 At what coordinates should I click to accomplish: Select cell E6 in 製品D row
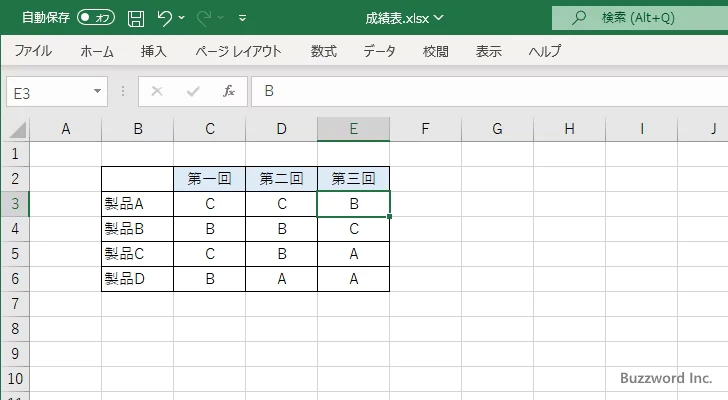coord(353,279)
